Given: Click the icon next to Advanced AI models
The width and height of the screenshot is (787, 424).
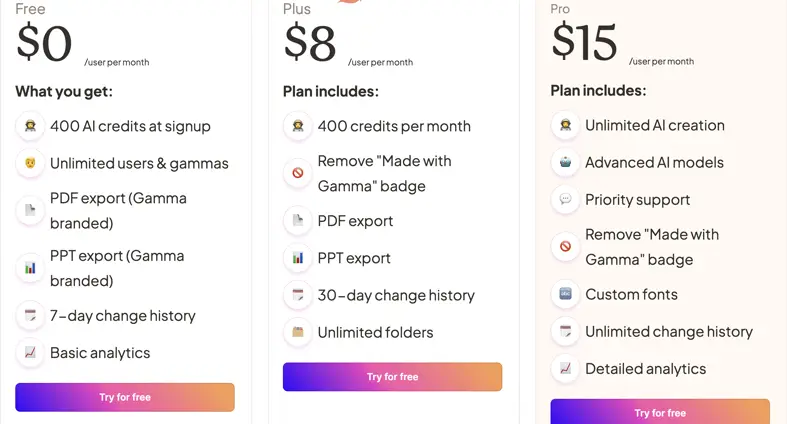Looking at the screenshot, I should 565,162.
